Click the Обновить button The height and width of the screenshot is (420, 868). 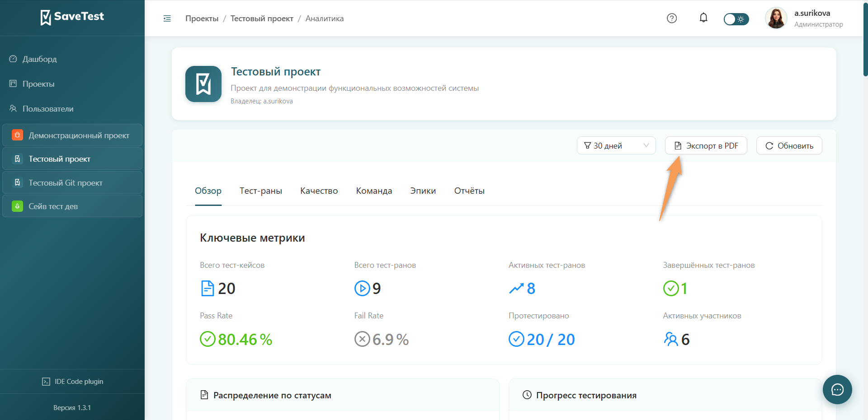click(789, 145)
